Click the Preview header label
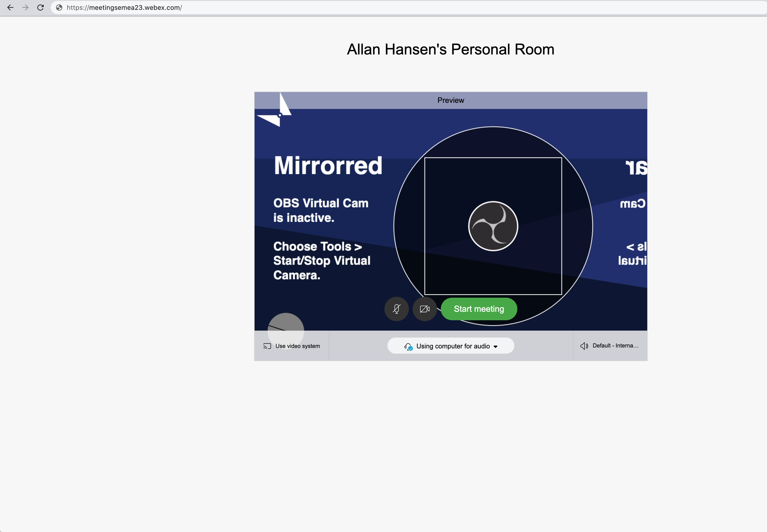 click(451, 100)
